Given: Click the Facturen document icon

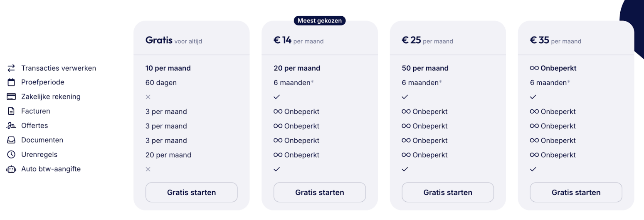Looking at the screenshot, I should [x=11, y=111].
